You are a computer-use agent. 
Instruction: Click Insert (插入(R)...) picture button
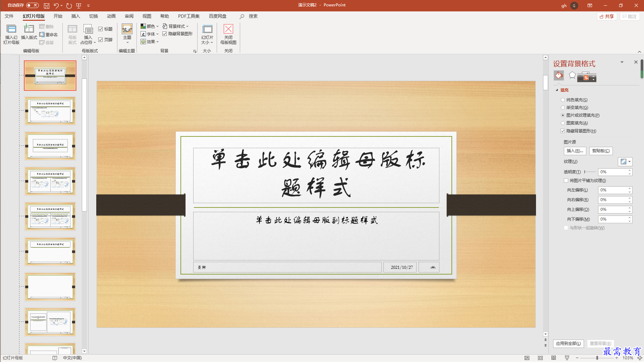pyautogui.click(x=575, y=151)
